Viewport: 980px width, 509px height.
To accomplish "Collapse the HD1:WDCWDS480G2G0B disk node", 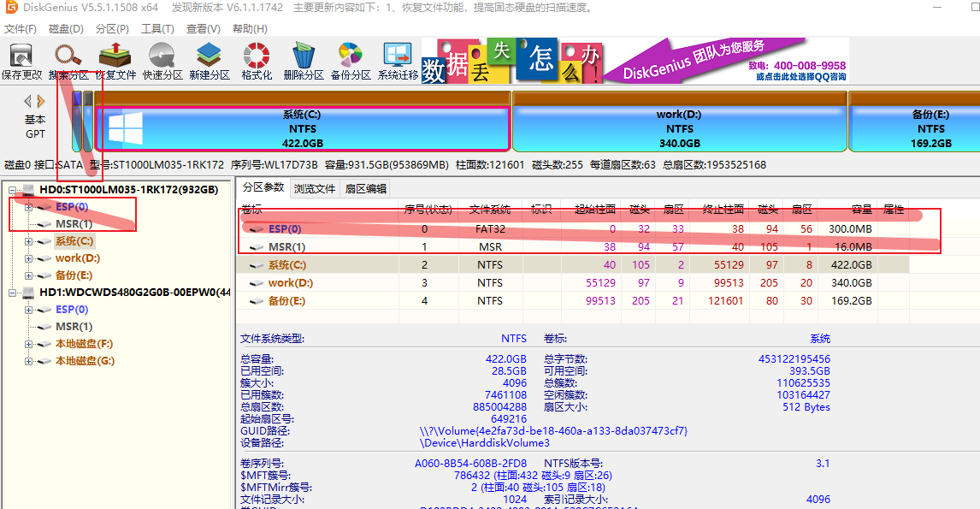I will pos(12,293).
